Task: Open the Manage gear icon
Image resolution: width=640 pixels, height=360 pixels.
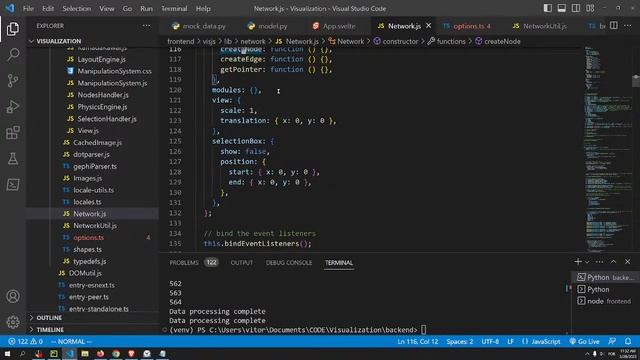Action: point(13,322)
